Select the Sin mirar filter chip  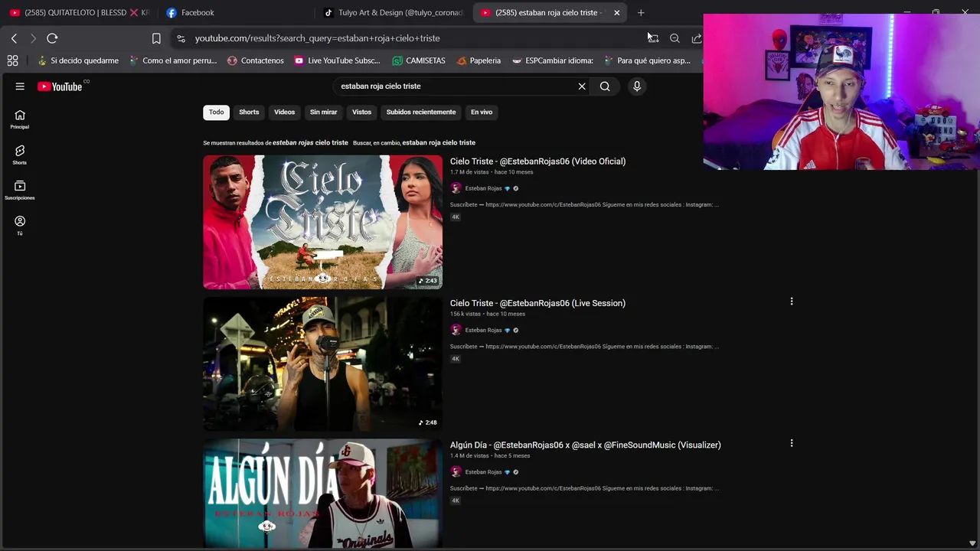coord(323,112)
